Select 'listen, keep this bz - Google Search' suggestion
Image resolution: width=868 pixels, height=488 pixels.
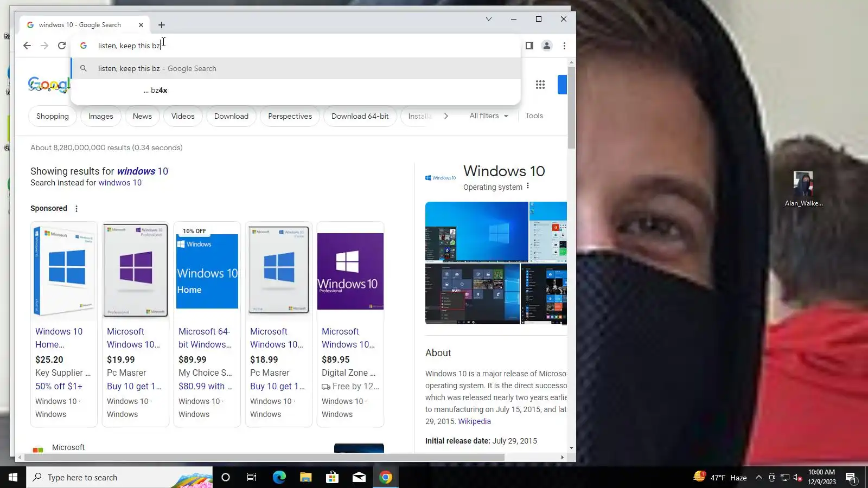tap(296, 68)
